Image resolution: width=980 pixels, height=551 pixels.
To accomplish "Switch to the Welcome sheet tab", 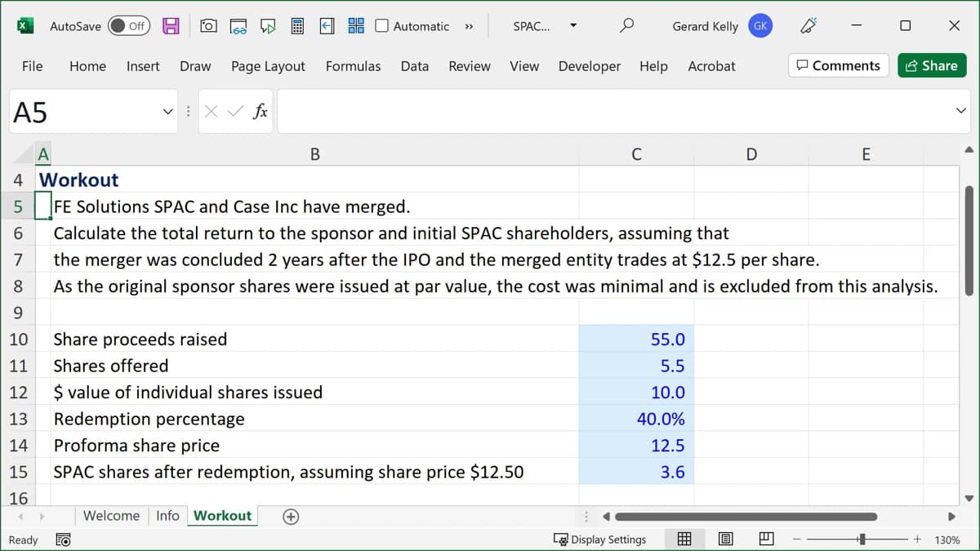I will tap(111, 516).
